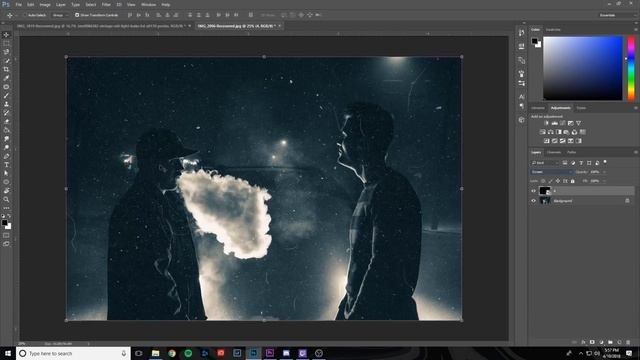This screenshot has height=360, width=640.
Task: Open the File menu
Action: point(18,4)
